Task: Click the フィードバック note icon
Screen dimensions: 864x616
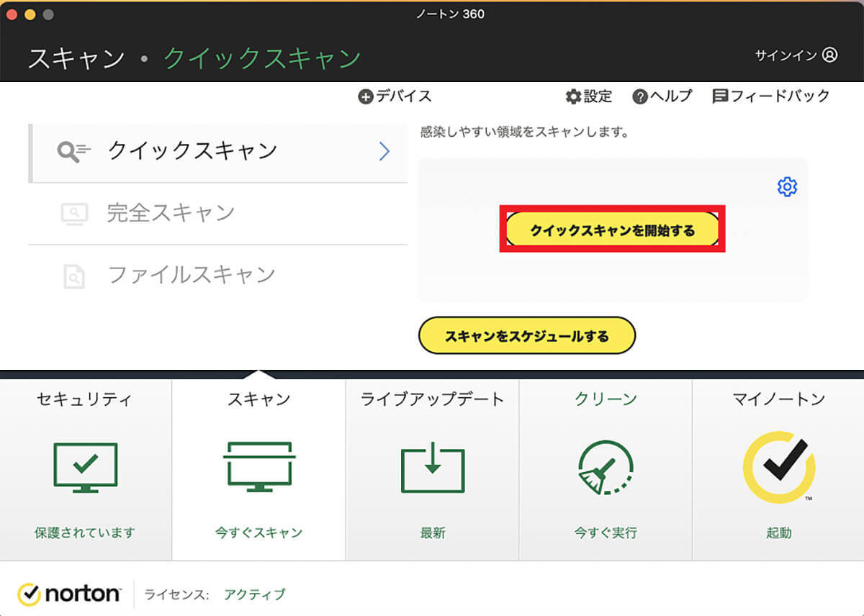Action: pos(719,96)
